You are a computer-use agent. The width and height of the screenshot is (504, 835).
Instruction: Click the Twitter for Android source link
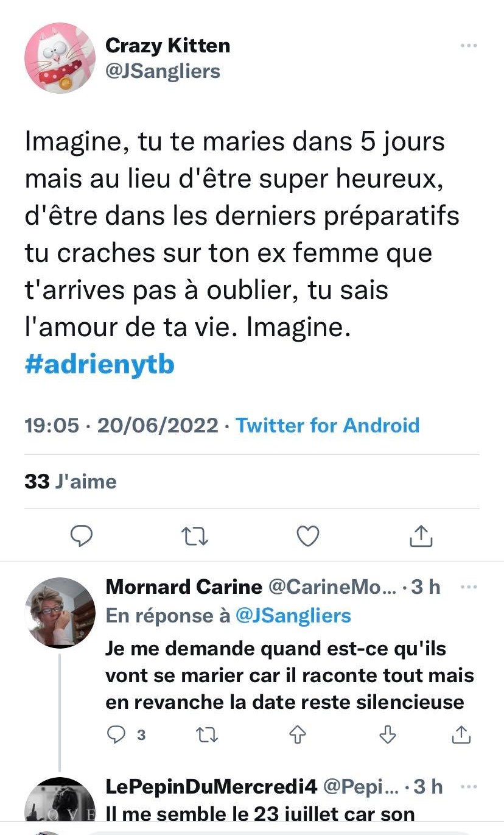(327, 425)
